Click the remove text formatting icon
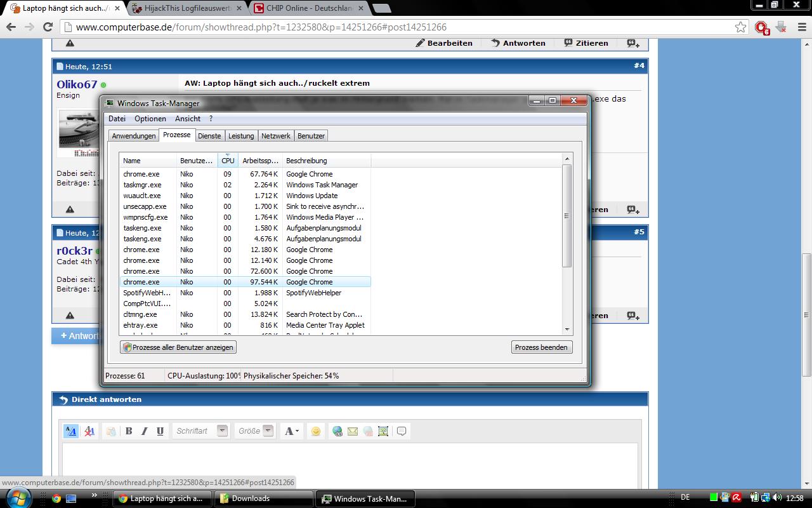 [89, 431]
